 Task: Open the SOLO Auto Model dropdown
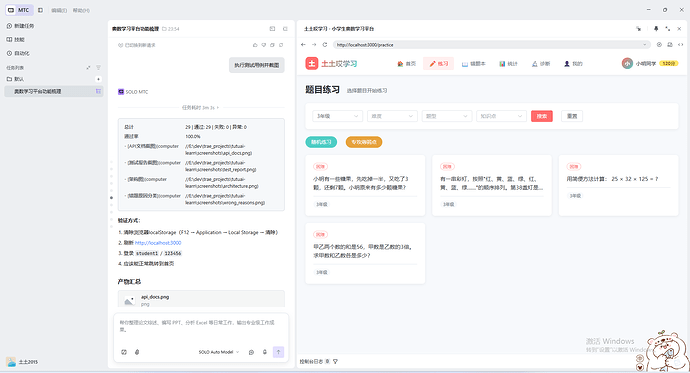(x=219, y=352)
